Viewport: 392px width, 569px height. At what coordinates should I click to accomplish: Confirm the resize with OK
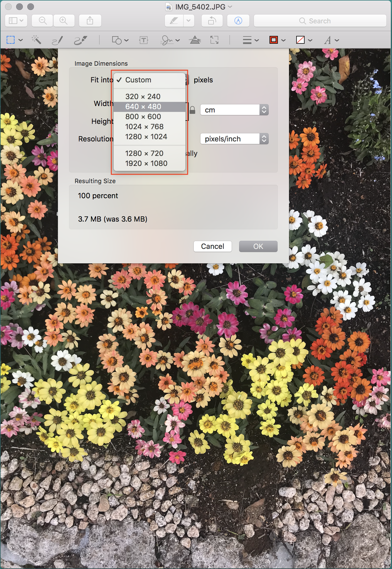258,246
